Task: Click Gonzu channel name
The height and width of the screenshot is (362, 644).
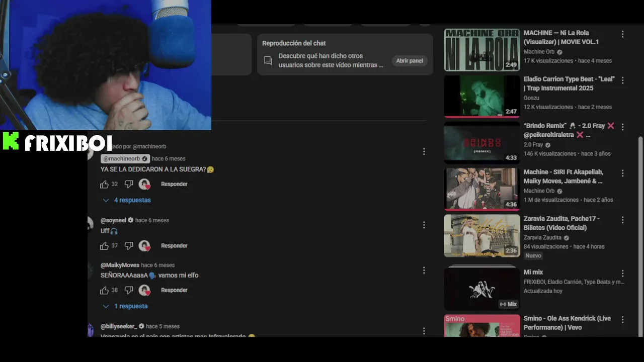Action: pyautogui.click(x=531, y=98)
